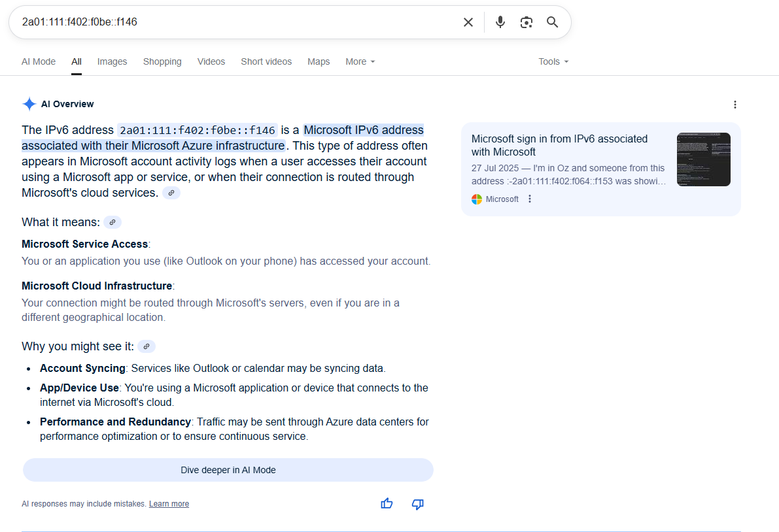The image size is (779, 532).
Task: Click the 'Performance and Redundancy' bullet text
Action: (115, 422)
